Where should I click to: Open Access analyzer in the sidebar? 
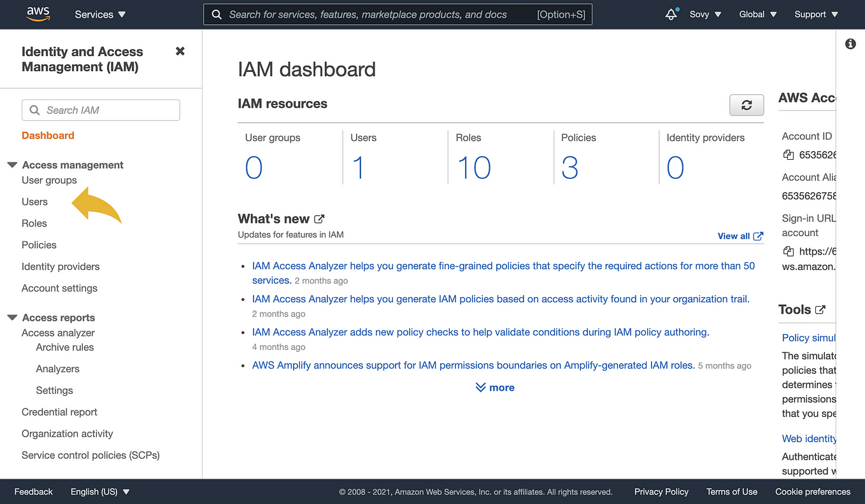(58, 333)
